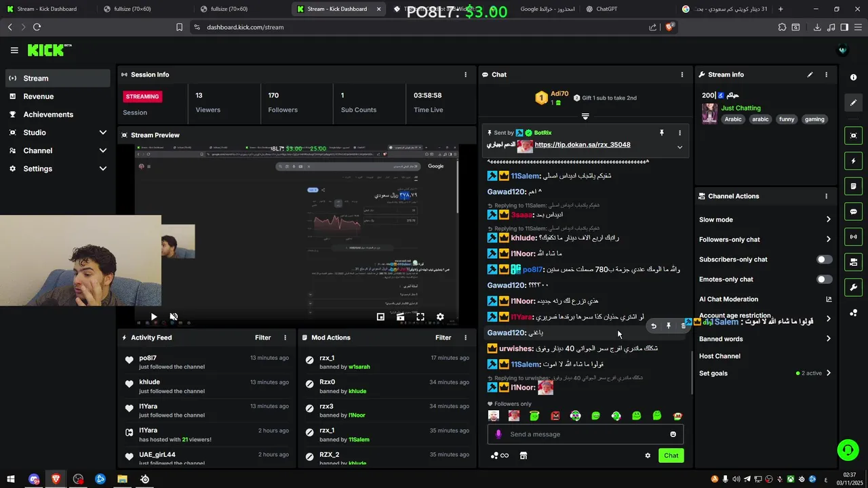
Task: Toggle activity feed lightning panel in rail
Action: click(853, 161)
